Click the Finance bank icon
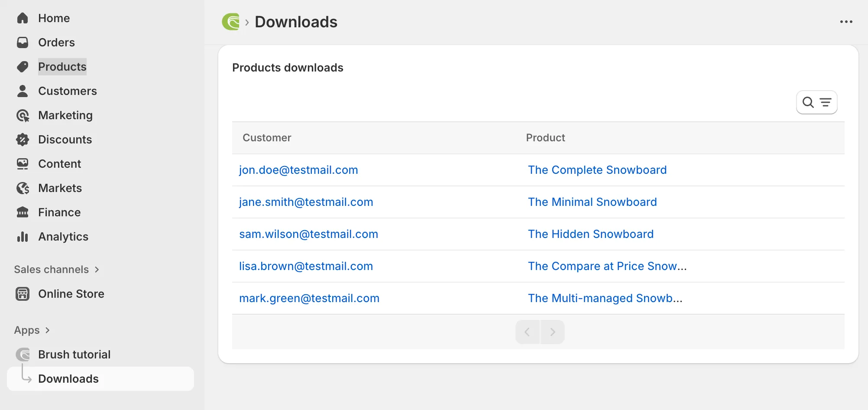This screenshot has height=410, width=868. click(23, 212)
